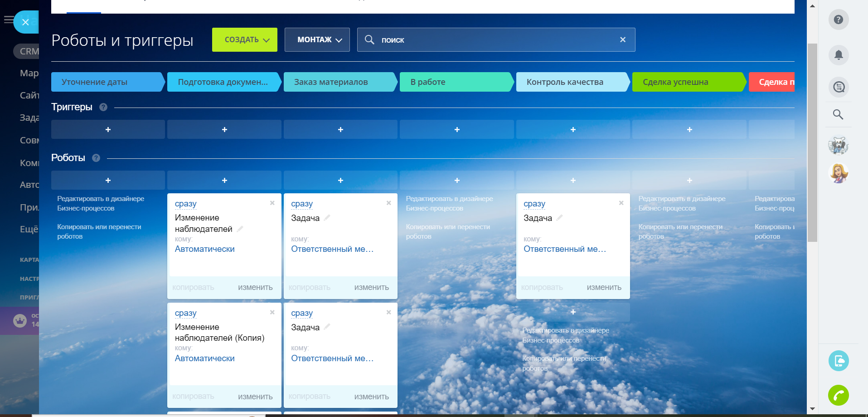Click Ответственный ме… on Контроль качества Задача
Image resolution: width=868 pixels, height=417 pixels.
(565, 249)
